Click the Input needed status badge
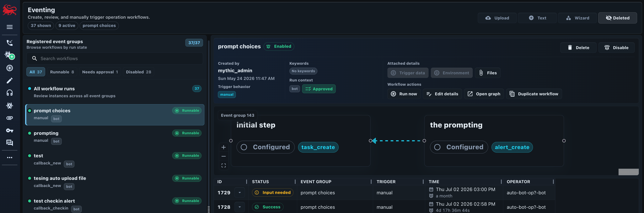644x213 pixels. (x=272, y=193)
